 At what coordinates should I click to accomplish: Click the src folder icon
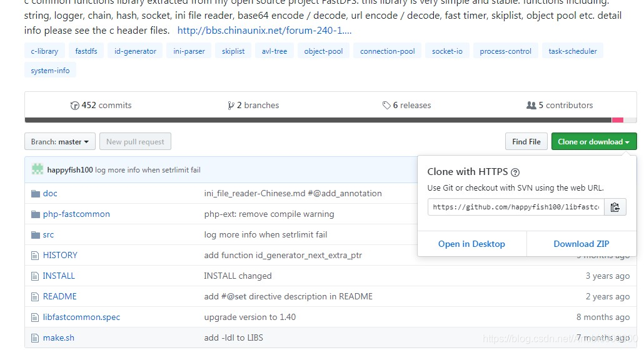36,235
